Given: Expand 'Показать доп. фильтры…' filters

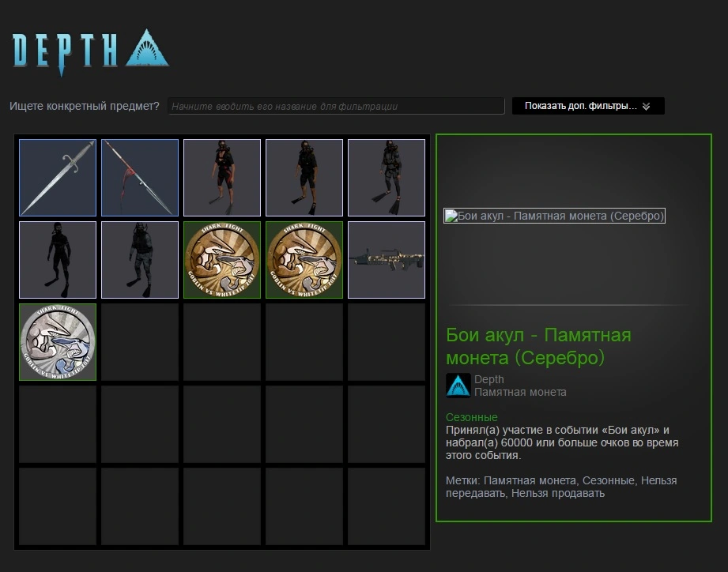Looking at the screenshot, I should point(588,106).
